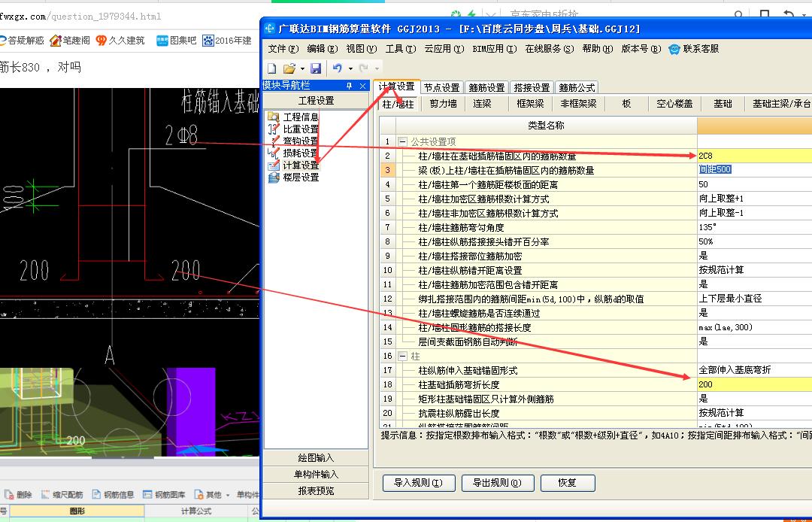
Task: Open the 版本号(B) menu
Action: [x=641, y=49]
